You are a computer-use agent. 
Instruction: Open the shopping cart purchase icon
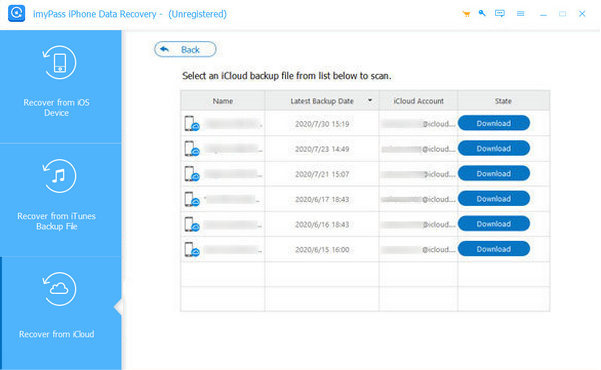[x=466, y=14]
